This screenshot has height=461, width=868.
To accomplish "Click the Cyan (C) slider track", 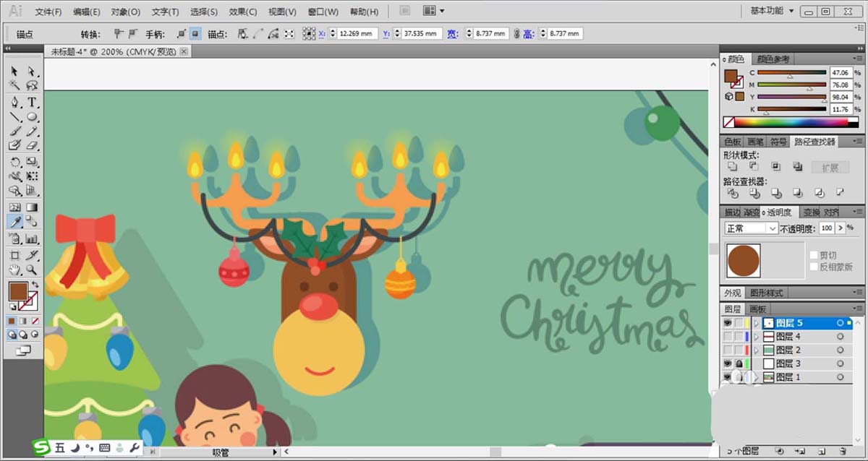I will point(791,73).
